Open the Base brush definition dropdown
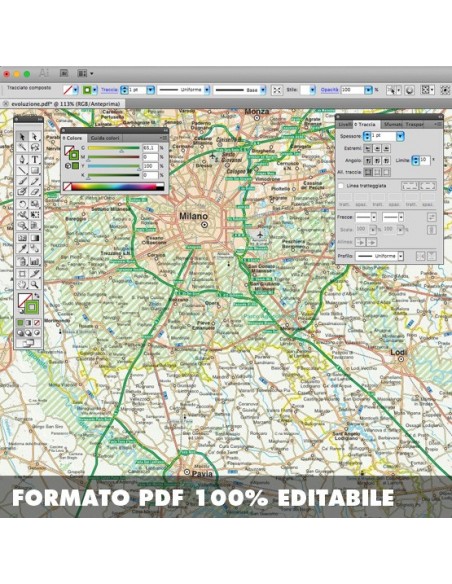 pos(263,90)
